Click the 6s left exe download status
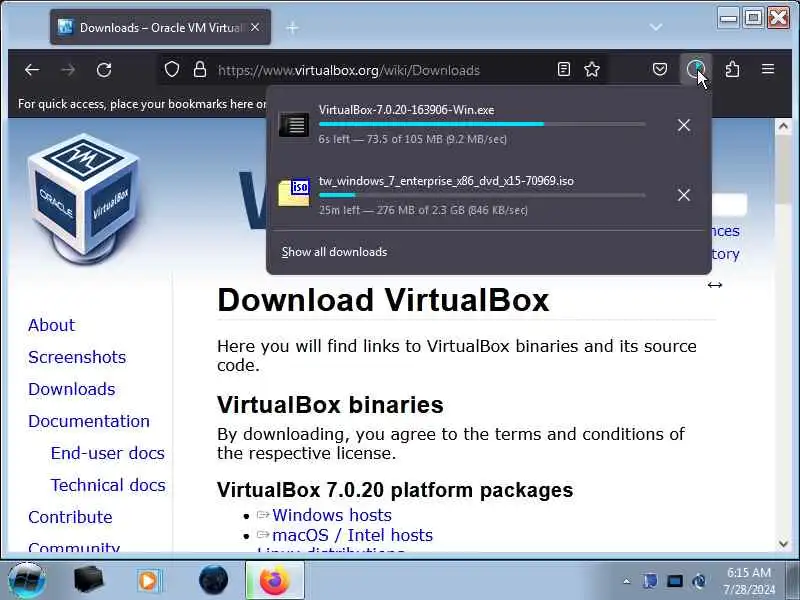 tap(413, 139)
